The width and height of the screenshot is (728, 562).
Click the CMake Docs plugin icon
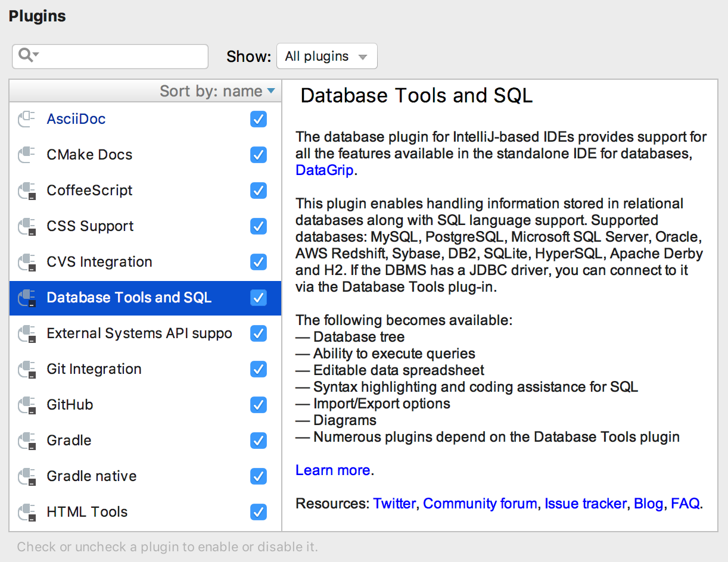pos(27,155)
